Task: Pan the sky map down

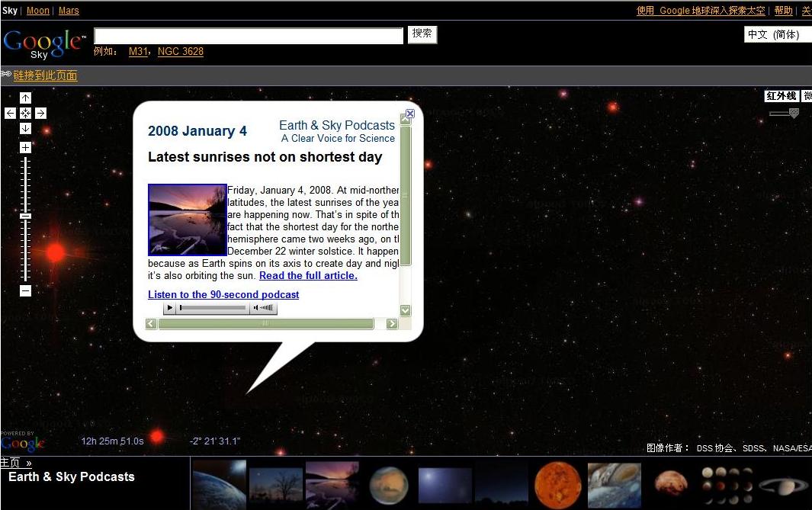Action: tap(25, 128)
